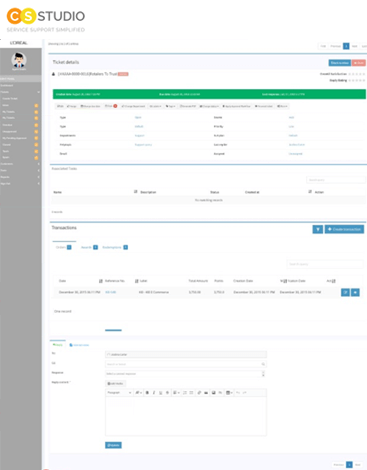Click the filter icon button beside Create transaction
This screenshot has height=470, width=367.
pos(318,229)
